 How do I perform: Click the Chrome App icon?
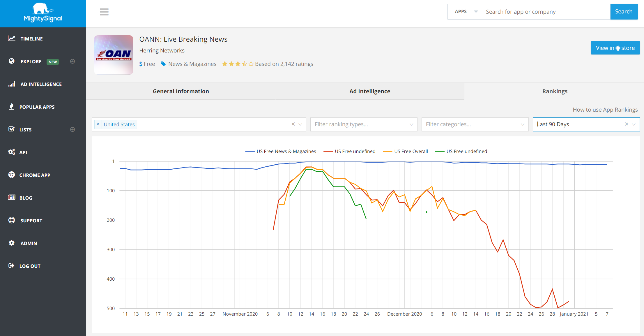pos(12,175)
